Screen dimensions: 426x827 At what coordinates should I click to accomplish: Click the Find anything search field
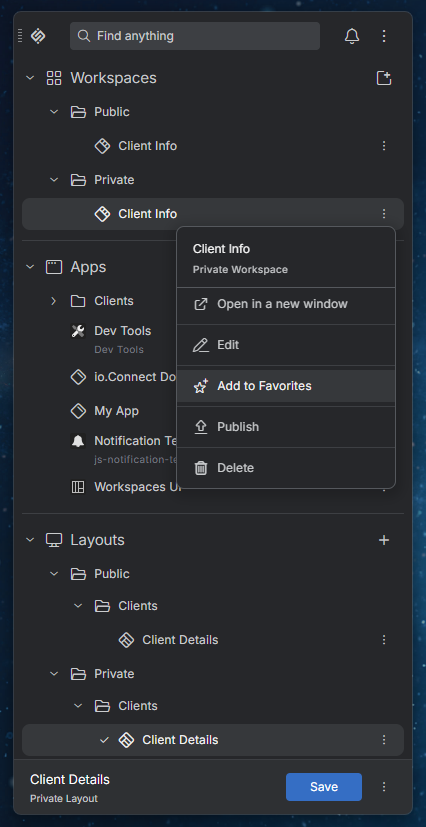click(195, 36)
